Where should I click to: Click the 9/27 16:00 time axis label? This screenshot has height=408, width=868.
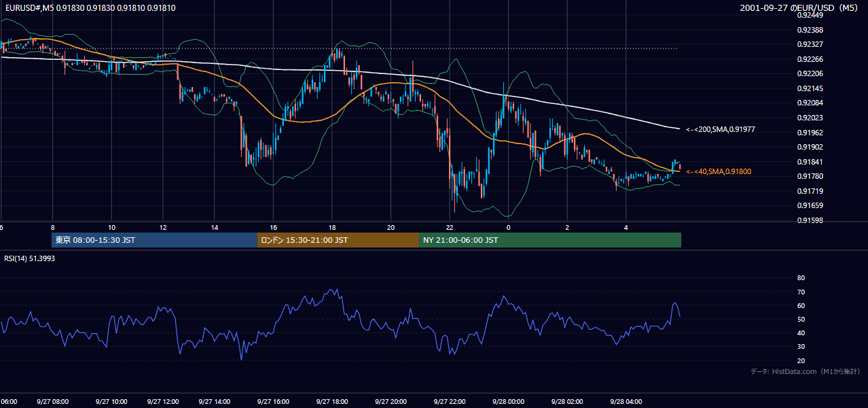[272, 402]
